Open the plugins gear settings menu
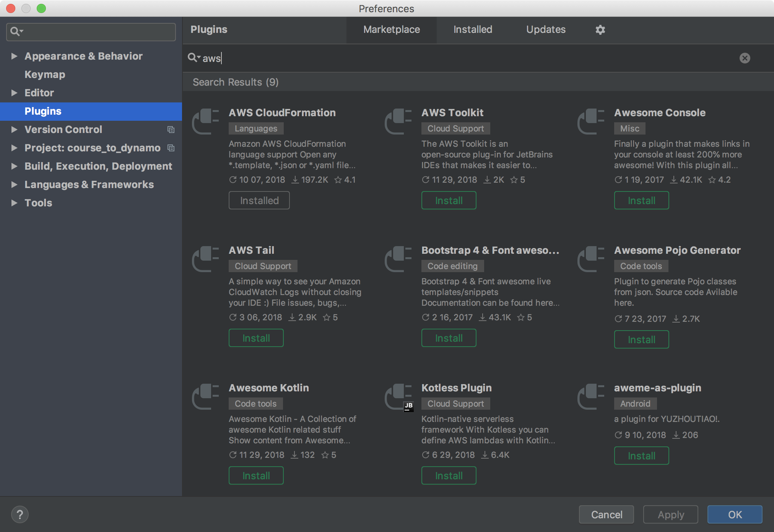The width and height of the screenshot is (774, 532). click(600, 30)
